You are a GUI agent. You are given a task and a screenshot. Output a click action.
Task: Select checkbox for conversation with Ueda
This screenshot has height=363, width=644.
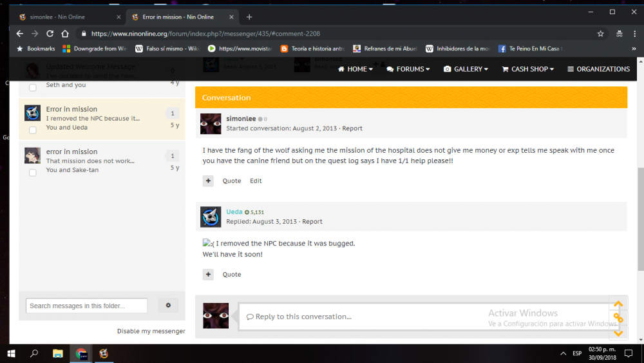coord(33,130)
